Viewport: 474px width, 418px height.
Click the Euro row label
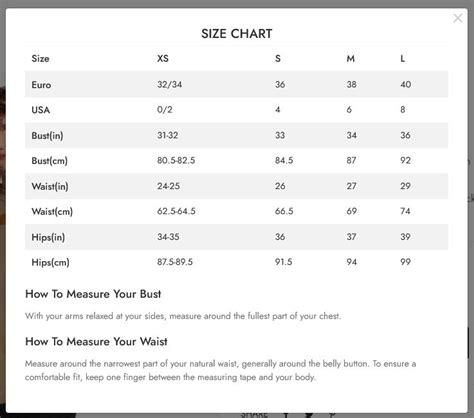click(41, 85)
